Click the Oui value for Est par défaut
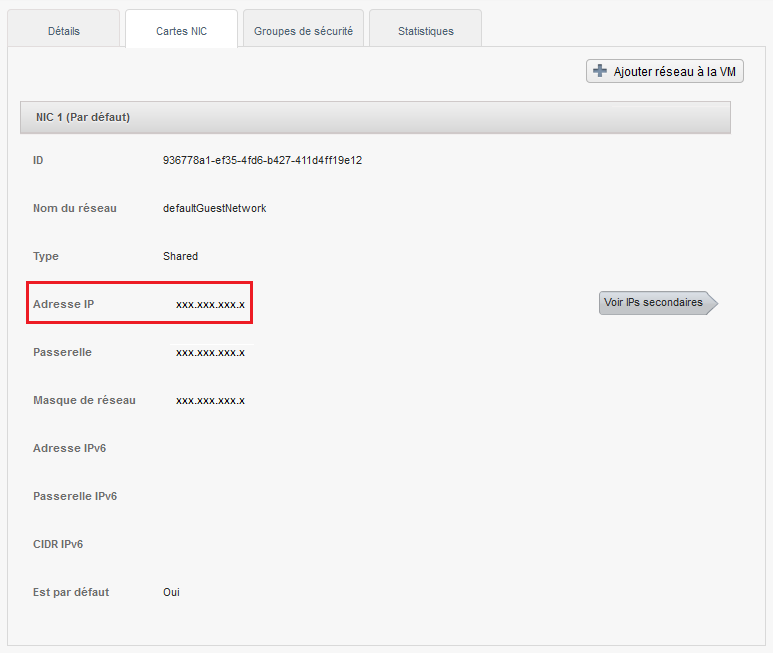Viewport: 773px width, 653px height. click(171, 592)
